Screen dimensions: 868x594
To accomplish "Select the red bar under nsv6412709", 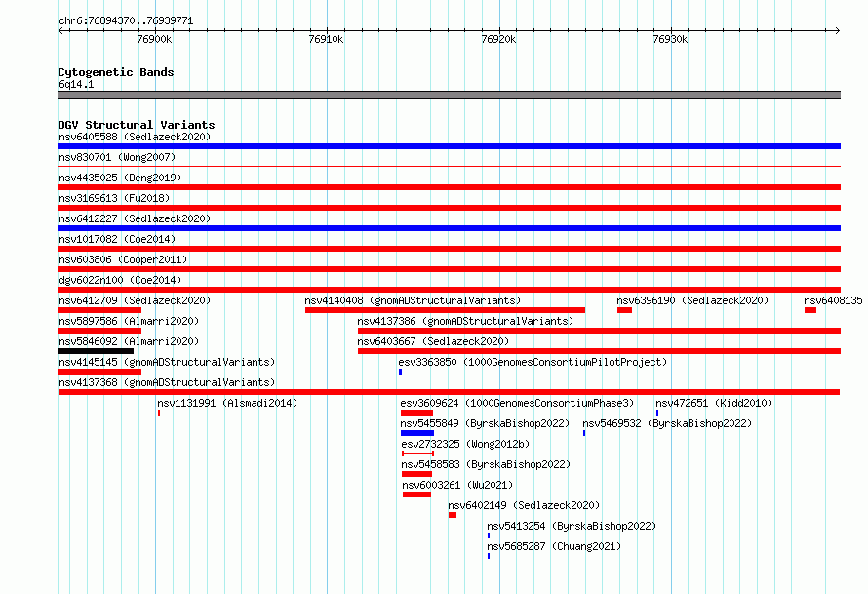I will pos(99,310).
